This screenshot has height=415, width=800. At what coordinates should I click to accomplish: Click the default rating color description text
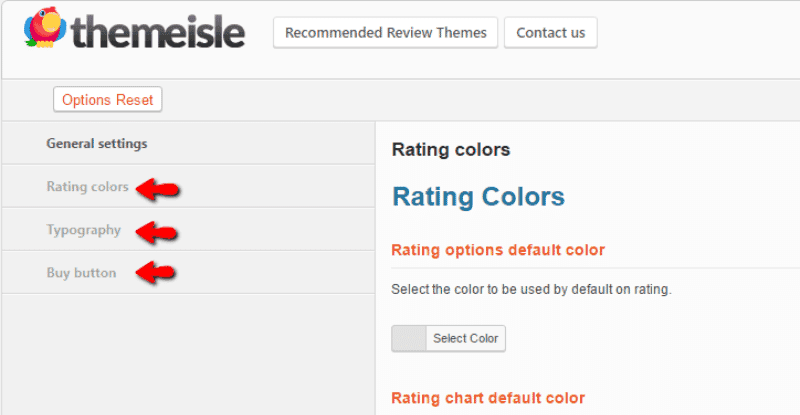(530, 290)
